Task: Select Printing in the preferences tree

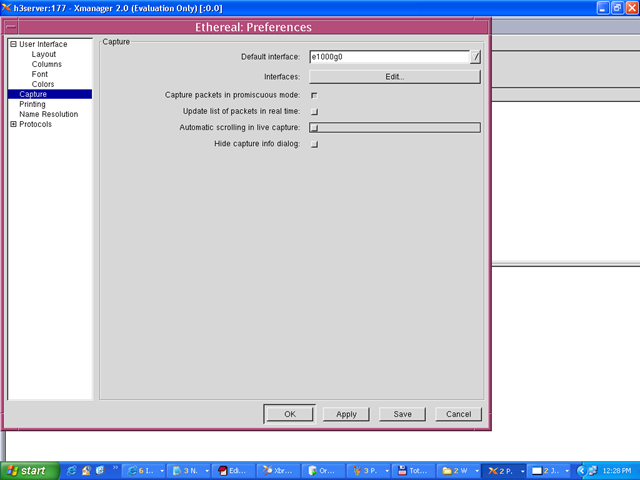Action: point(32,104)
